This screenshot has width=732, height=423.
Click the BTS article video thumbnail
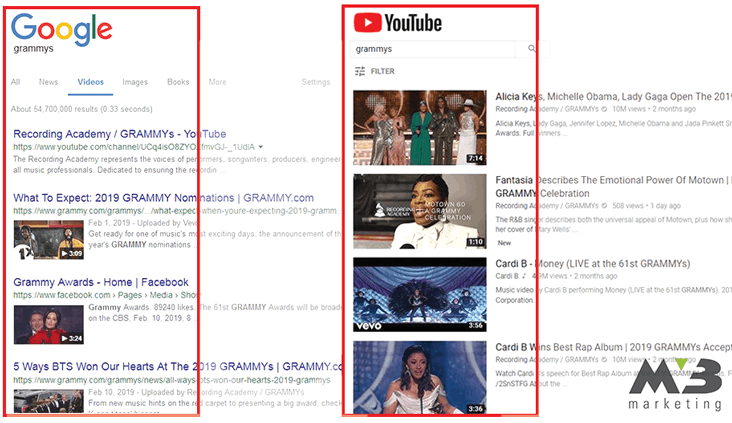pos(49,402)
